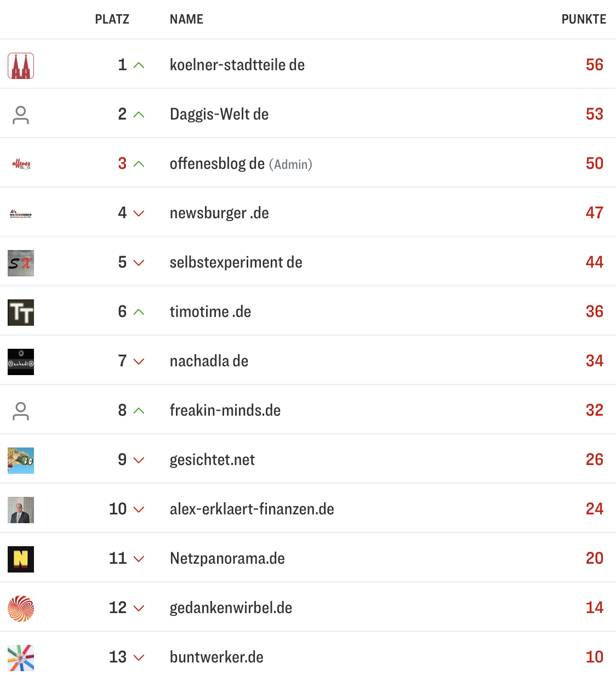This screenshot has width=616, height=680.
Task: Click the alex-erklaert-finanzen.de link
Action: point(252,509)
